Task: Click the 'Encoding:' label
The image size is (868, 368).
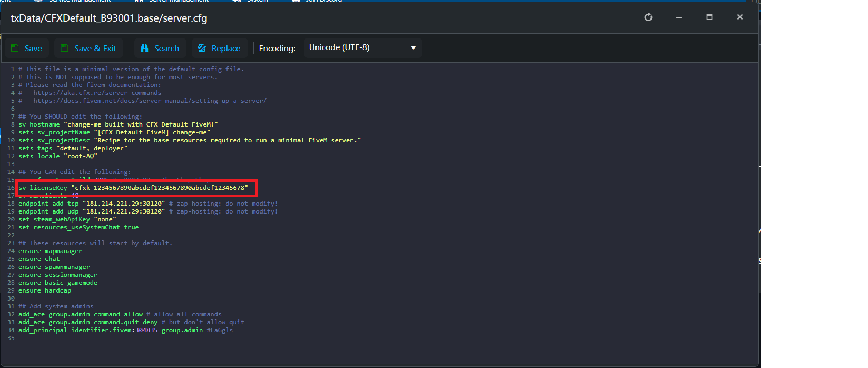Action: coord(277,48)
